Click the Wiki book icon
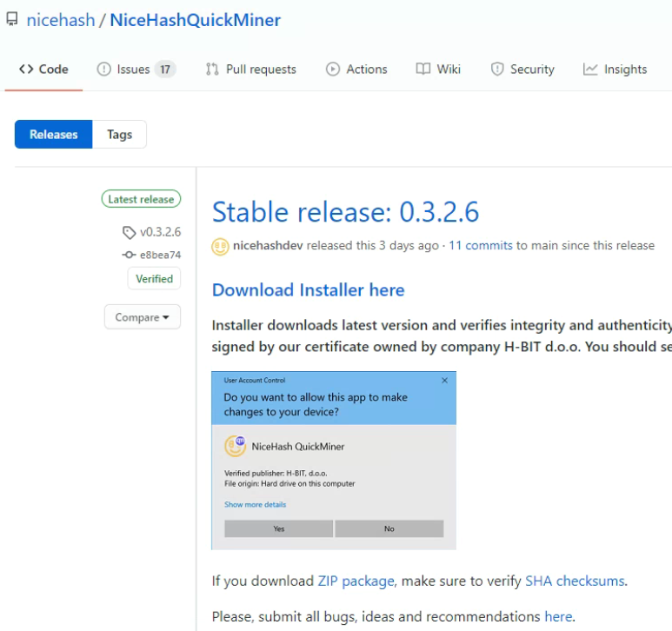672x631 pixels. tap(423, 69)
